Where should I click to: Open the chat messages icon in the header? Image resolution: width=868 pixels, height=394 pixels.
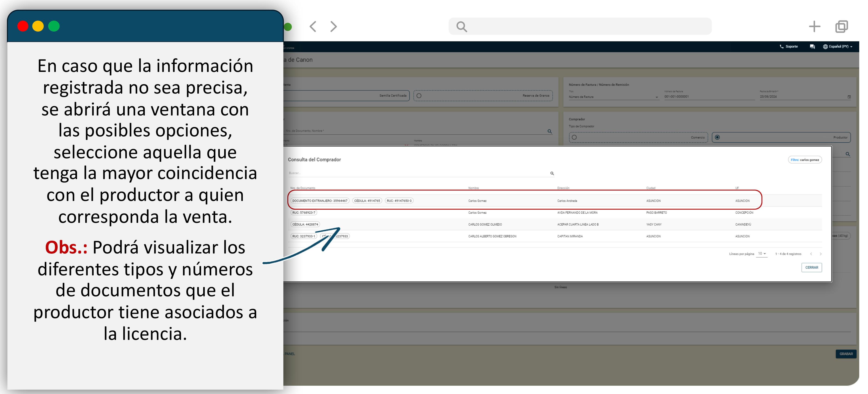[812, 47]
